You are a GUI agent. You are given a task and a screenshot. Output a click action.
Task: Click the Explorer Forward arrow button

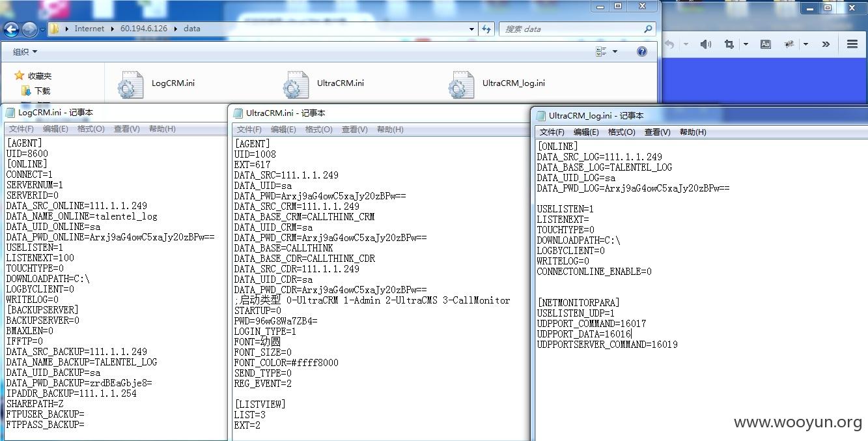pos(29,29)
